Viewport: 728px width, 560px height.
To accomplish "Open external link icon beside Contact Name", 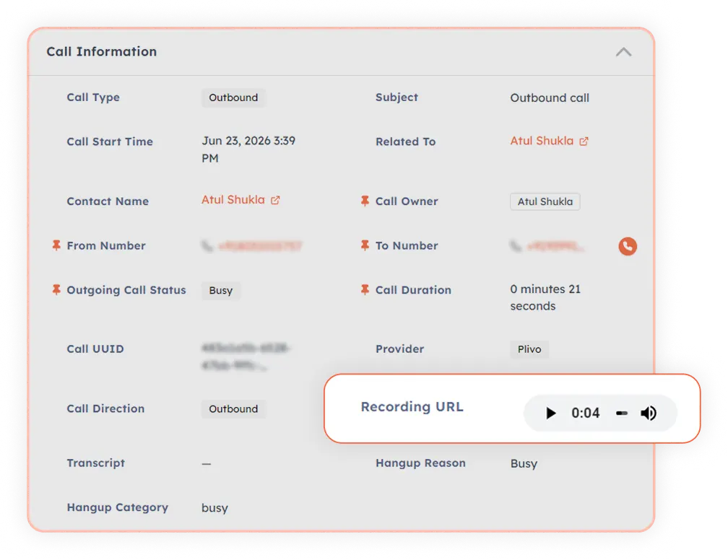I will pos(275,200).
